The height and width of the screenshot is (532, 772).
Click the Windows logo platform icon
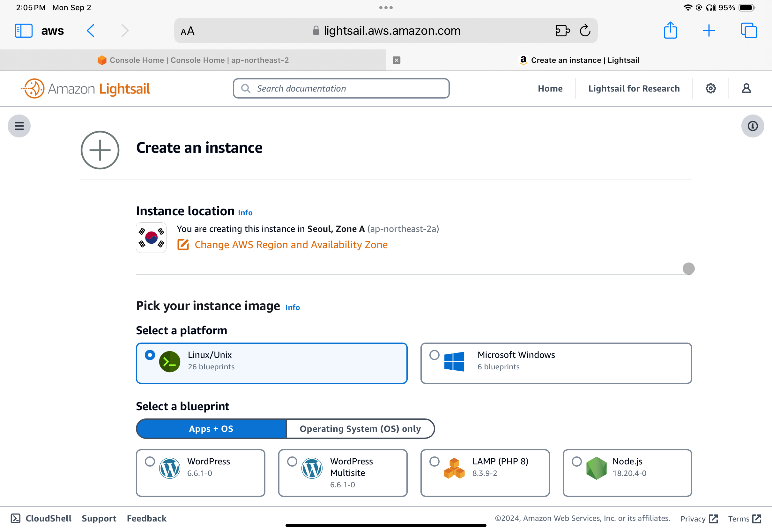(x=454, y=362)
